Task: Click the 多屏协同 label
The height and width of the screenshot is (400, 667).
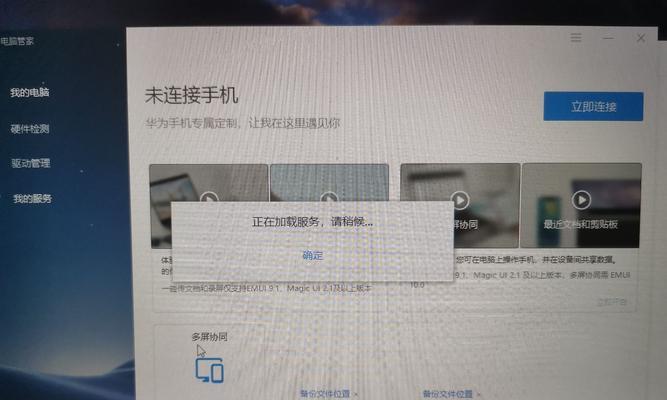Action: click(x=209, y=337)
